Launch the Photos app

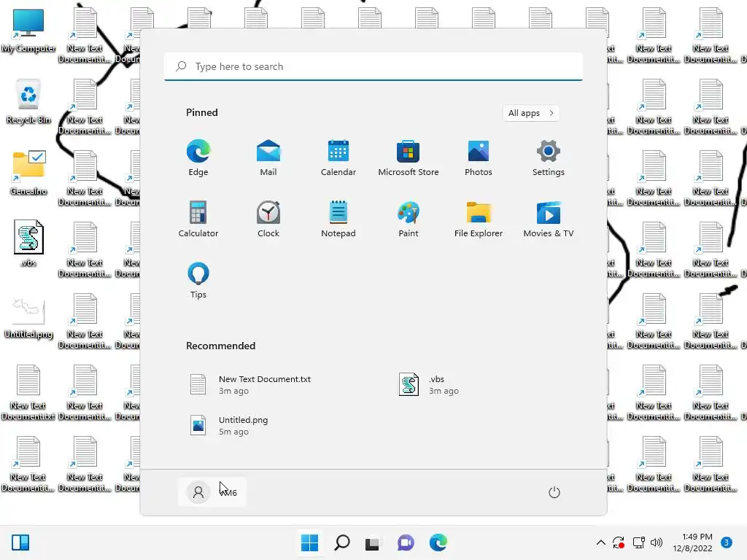(x=479, y=157)
